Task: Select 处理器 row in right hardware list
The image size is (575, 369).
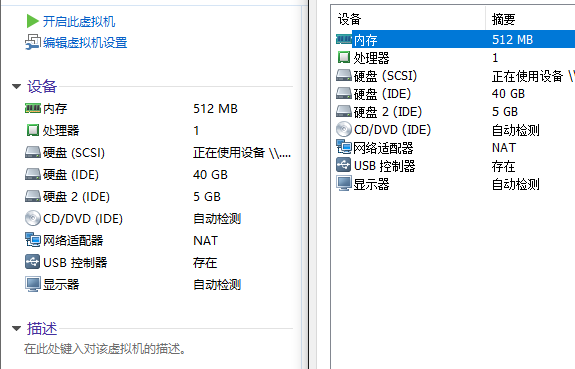Action: click(453, 58)
